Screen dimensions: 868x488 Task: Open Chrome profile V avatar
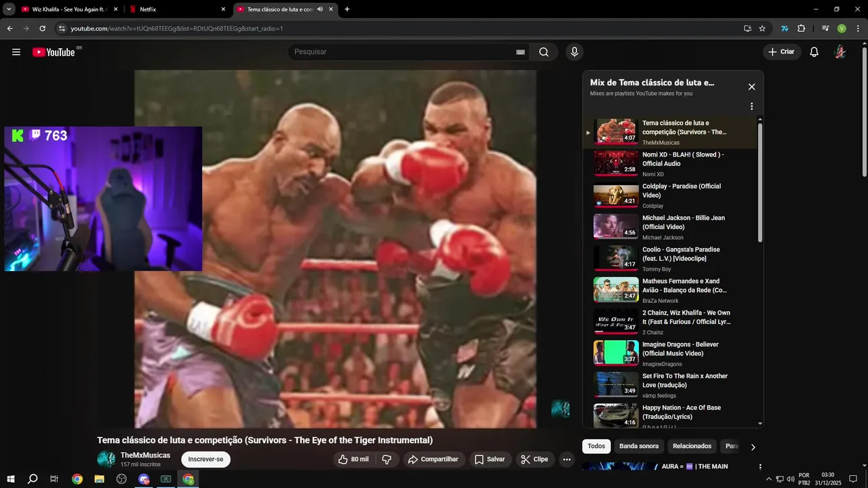[x=842, y=28]
